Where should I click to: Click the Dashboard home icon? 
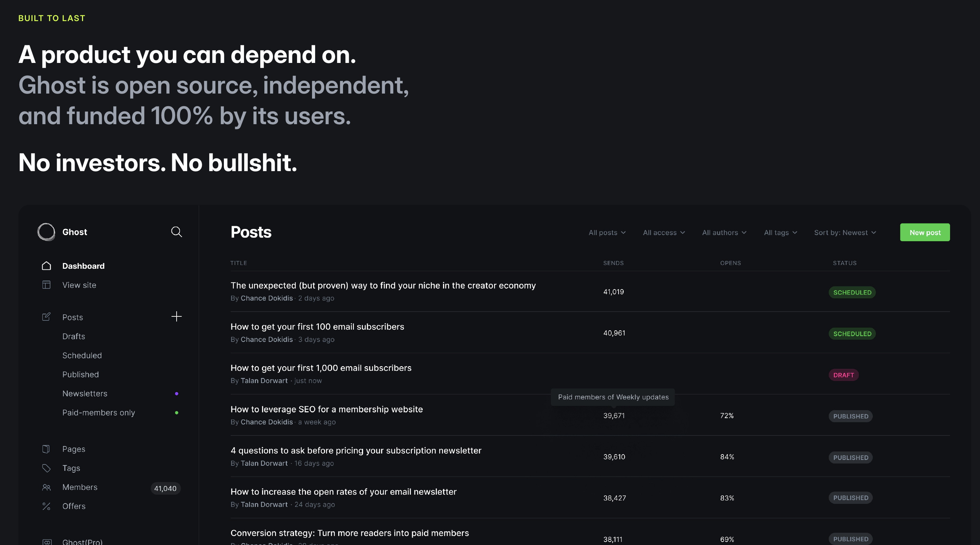[x=46, y=266]
